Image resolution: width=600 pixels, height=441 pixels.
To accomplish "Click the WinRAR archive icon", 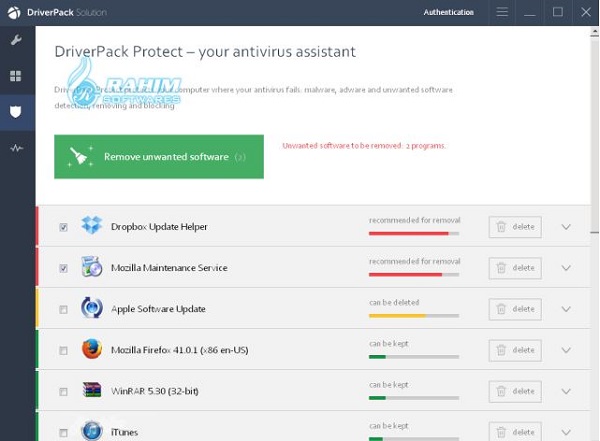I will tap(92, 390).
